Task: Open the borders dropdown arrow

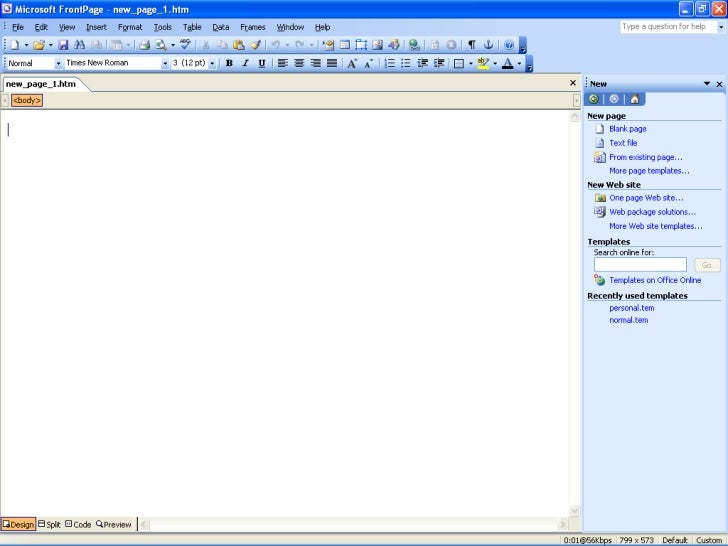Action: click(470, 64)
